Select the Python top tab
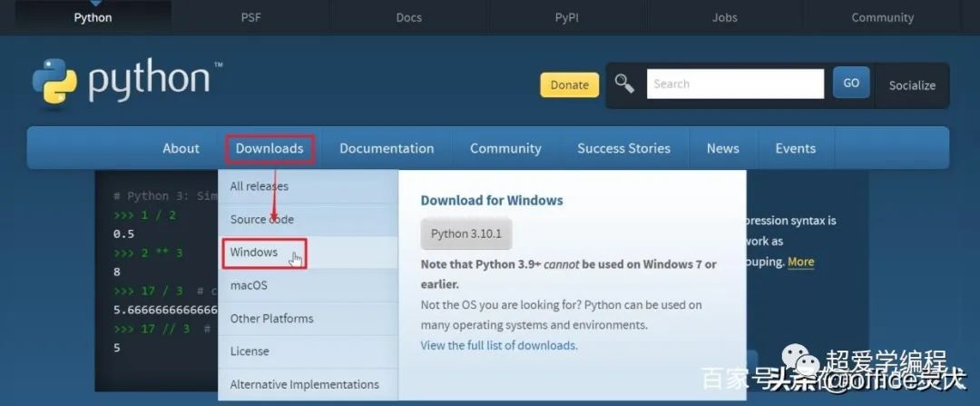980x406 pixels. pos(93,17)
